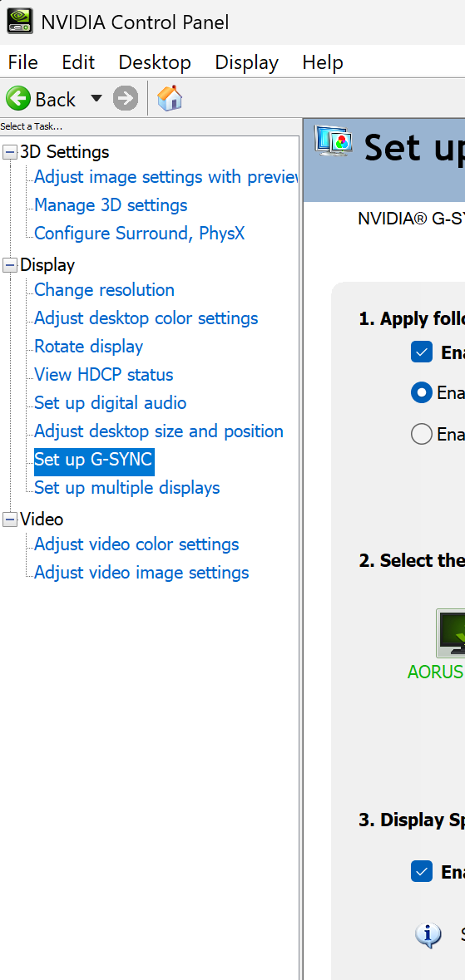Open the Manage 3D settings link
The width and height of the screenshot is (465, 980).
click(111, 205)
